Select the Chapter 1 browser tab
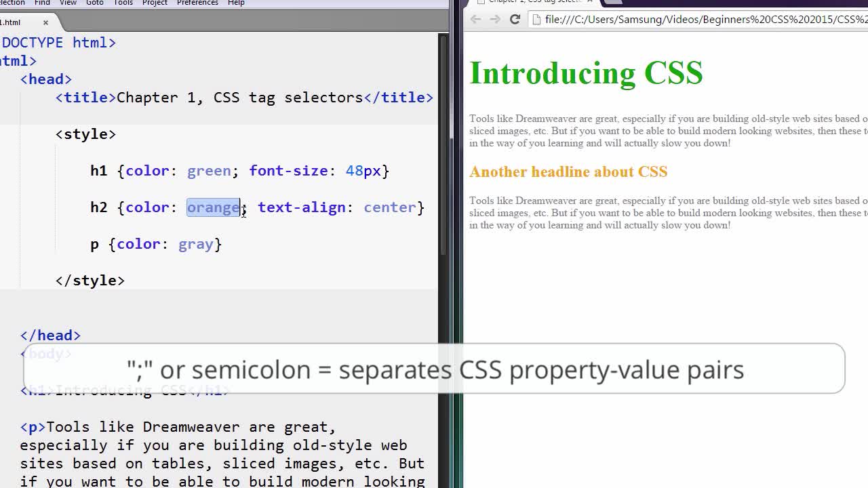This screenshot has height=488, width=868. coord(532,2)
